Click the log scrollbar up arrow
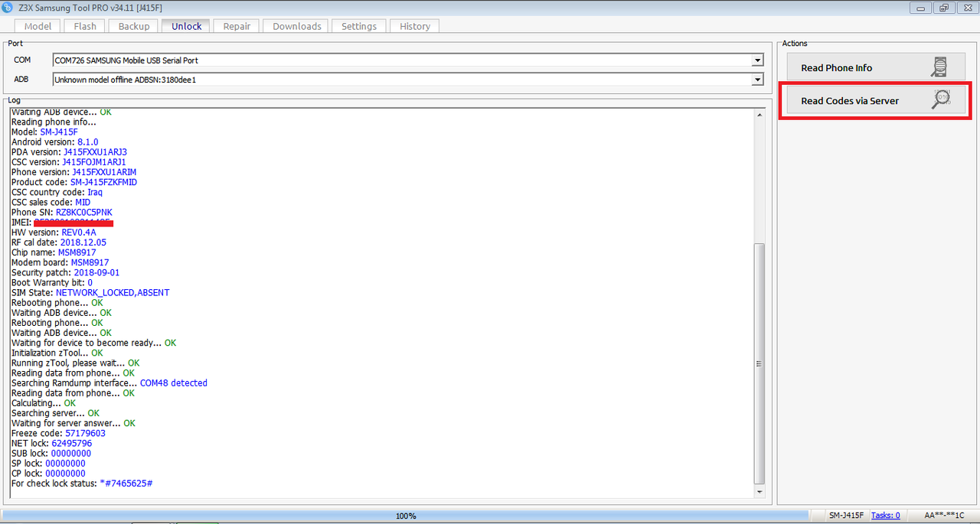Viewport: 980px width, 524px height. tap(759, 116)
